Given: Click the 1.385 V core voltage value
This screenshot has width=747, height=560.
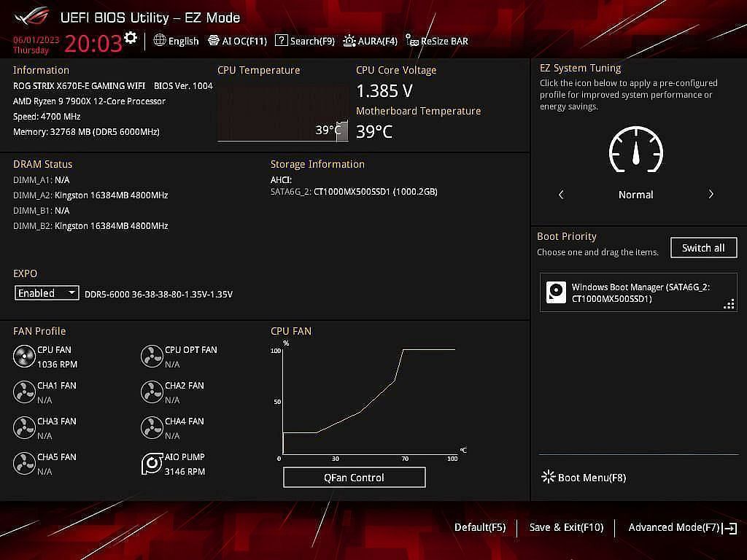Looking at the screenshot, I should pyautogui.click(x=384, y=90).
